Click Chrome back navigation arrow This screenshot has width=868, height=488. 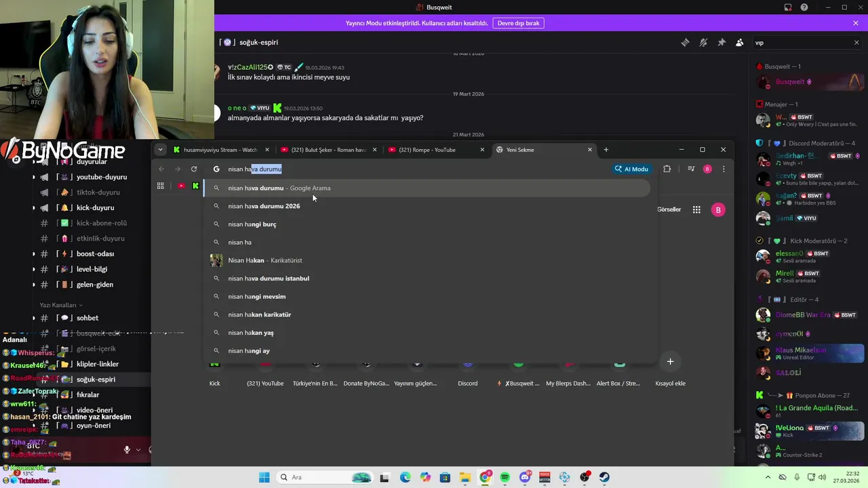pyautogui.click(x=161, y=169)
